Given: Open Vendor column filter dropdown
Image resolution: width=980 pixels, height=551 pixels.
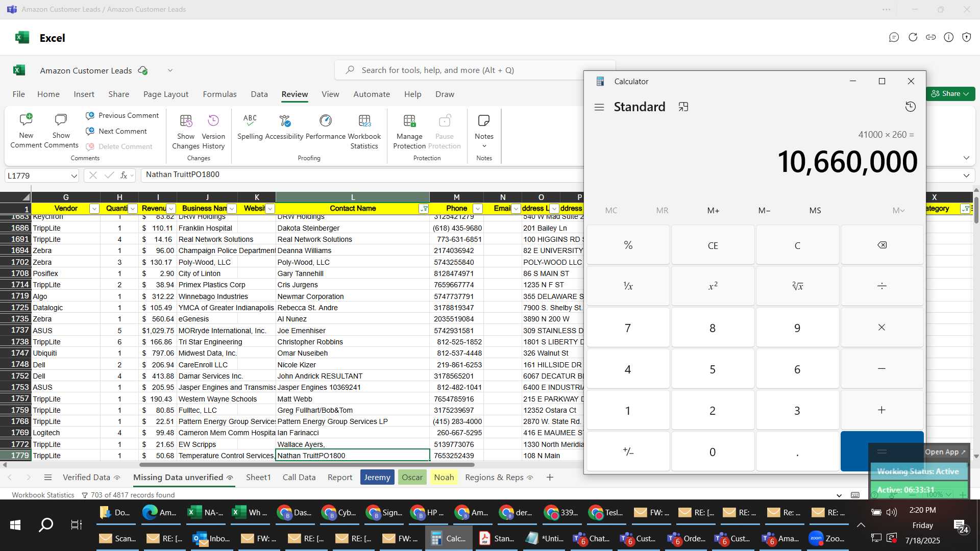Looking at the screenshot, I should [94, 209].
